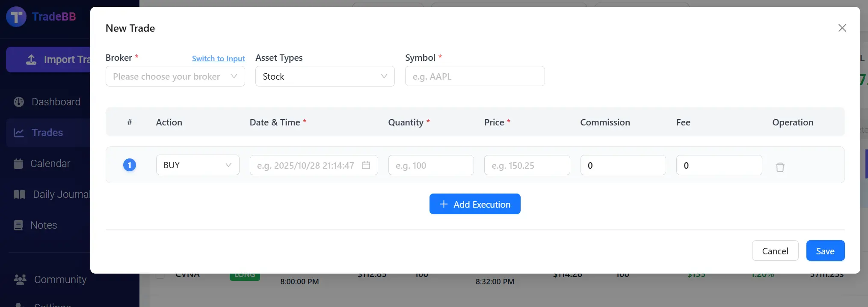Open the Broker dropdown
The image size is (868, 307).
click(175, 77)
